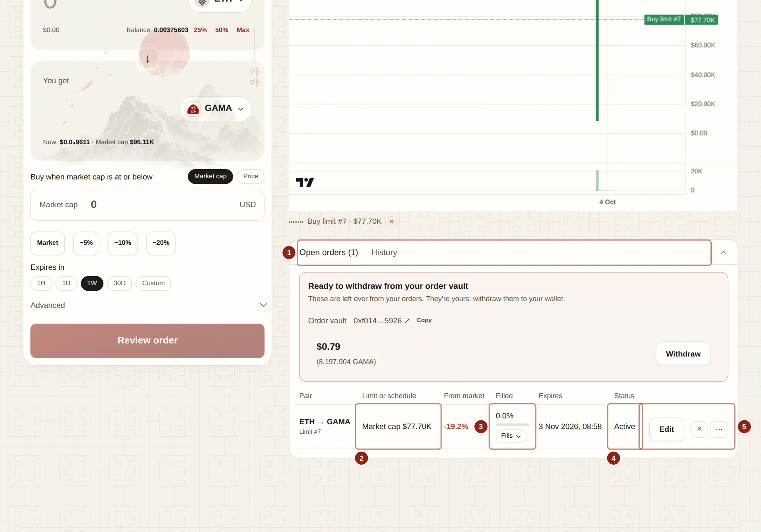Withdraw leftover funds from order vault
Image resolution: width=761 pixels, height=532 pixels.
click(x=683, y=354)
